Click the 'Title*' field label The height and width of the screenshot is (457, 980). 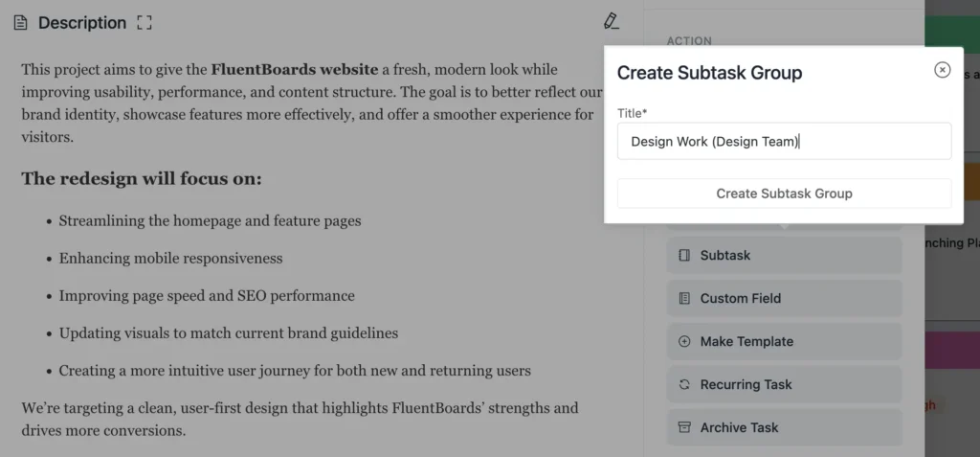click(x=632, y=113)
